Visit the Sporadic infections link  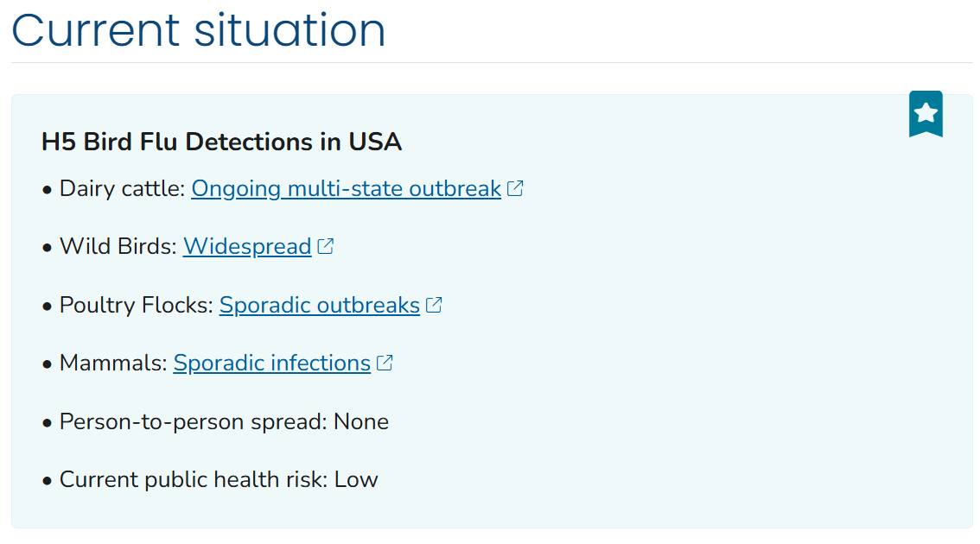tap(272, 364)
